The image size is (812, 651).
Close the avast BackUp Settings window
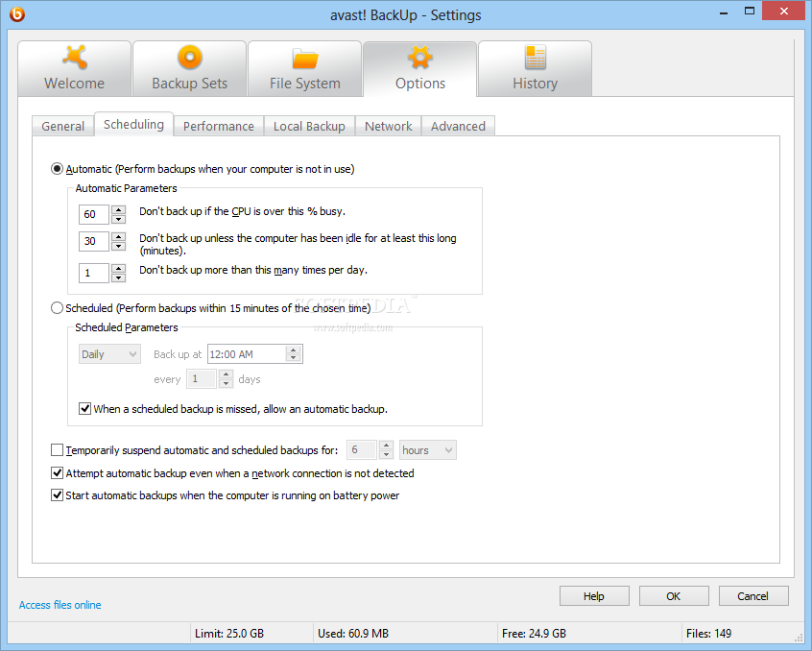coord(783,12)
